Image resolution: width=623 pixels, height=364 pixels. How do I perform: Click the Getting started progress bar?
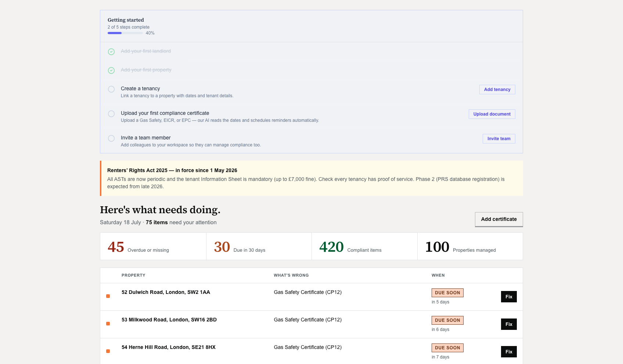(125, 33)
